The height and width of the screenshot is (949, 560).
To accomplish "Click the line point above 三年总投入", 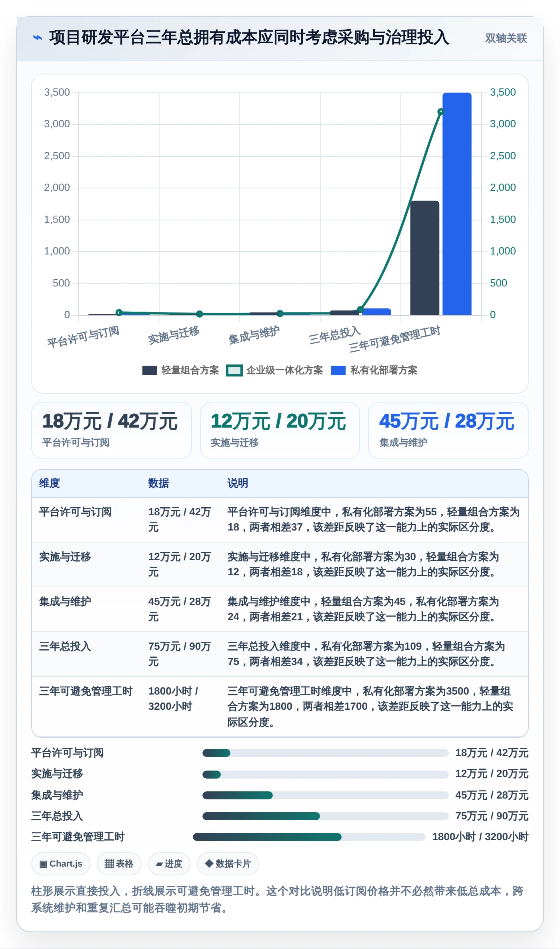I will click(x=360, y=309).
